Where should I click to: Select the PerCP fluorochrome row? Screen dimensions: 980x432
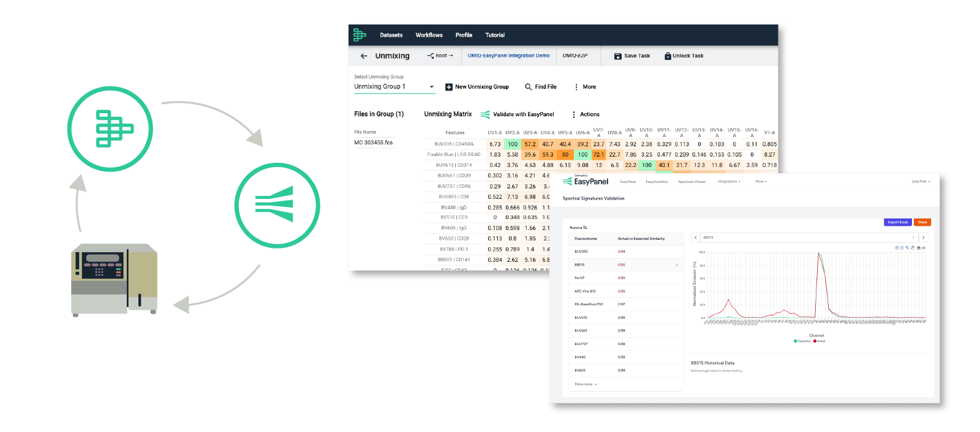pos(625,278)
